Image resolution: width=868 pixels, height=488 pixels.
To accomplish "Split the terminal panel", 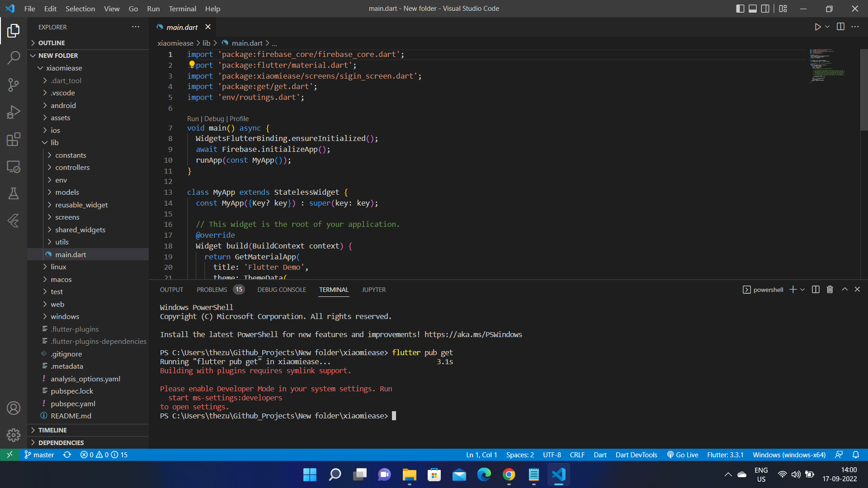I will (816, 290).
